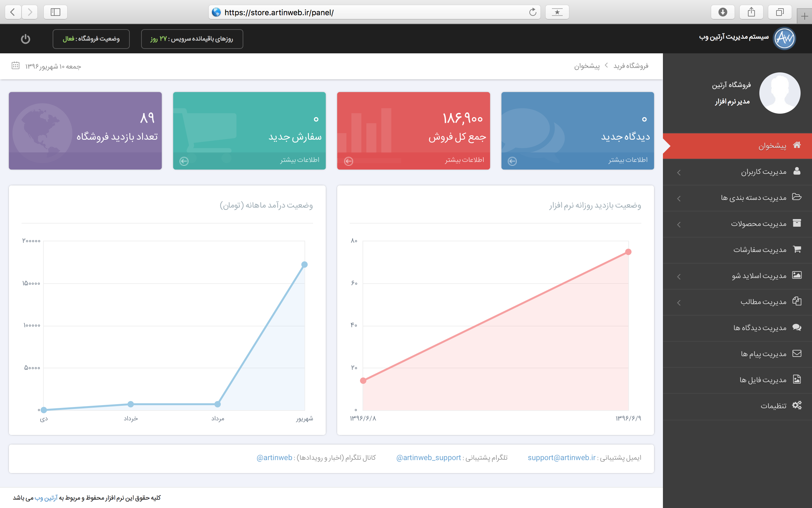This screenshot has height=508, width=812.
Task: Open the مدیریت پیام ها menu item
Action: click(x=737, y=354)
